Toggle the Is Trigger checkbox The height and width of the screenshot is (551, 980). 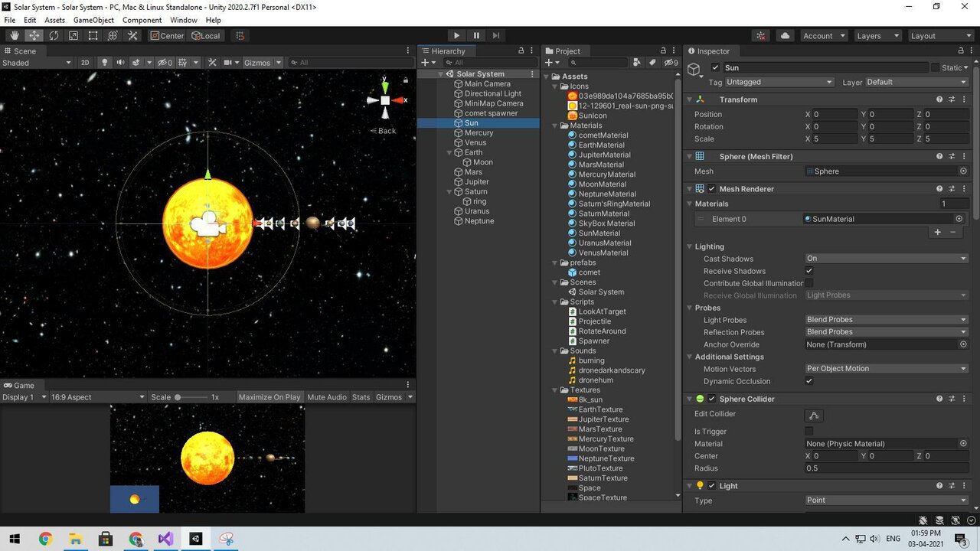point(809,432)
